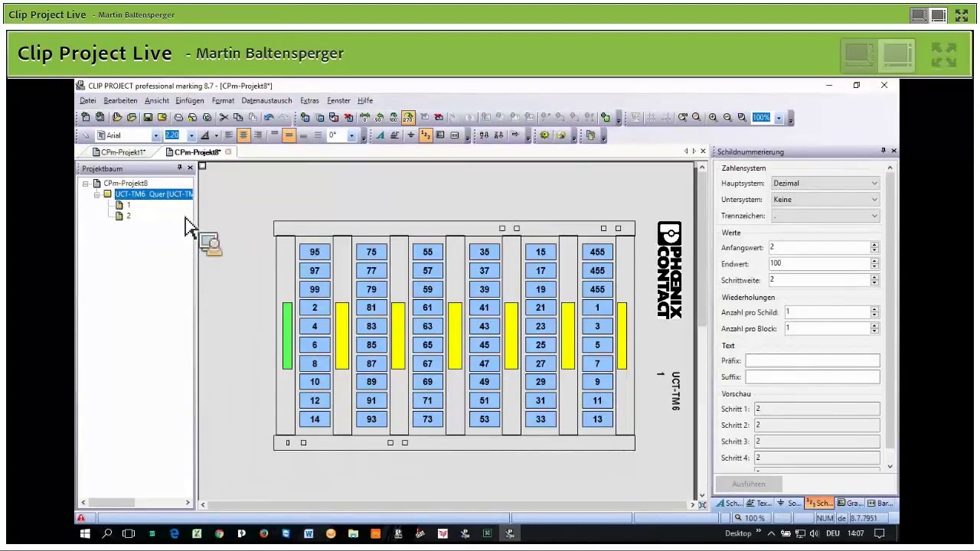
Task: Open the Arial font dropdown
Action: pos(155,135)
